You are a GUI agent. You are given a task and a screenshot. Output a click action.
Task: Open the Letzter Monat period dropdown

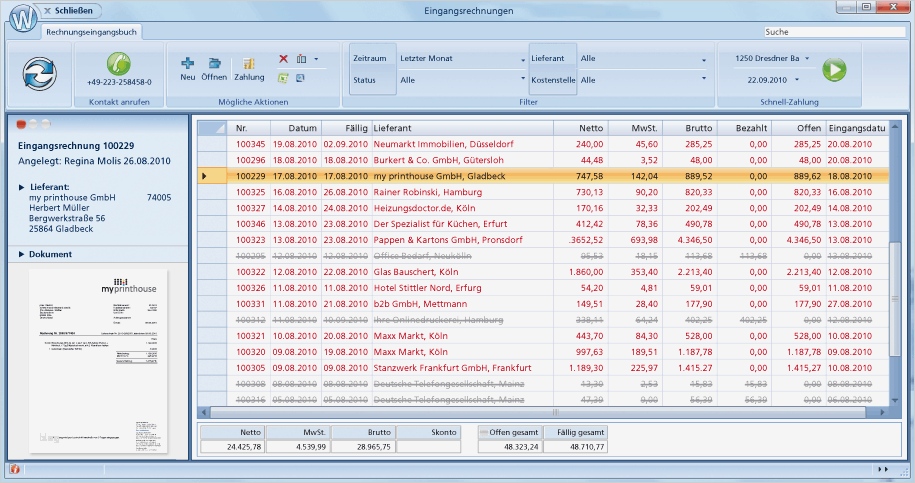tap(461, 59)
